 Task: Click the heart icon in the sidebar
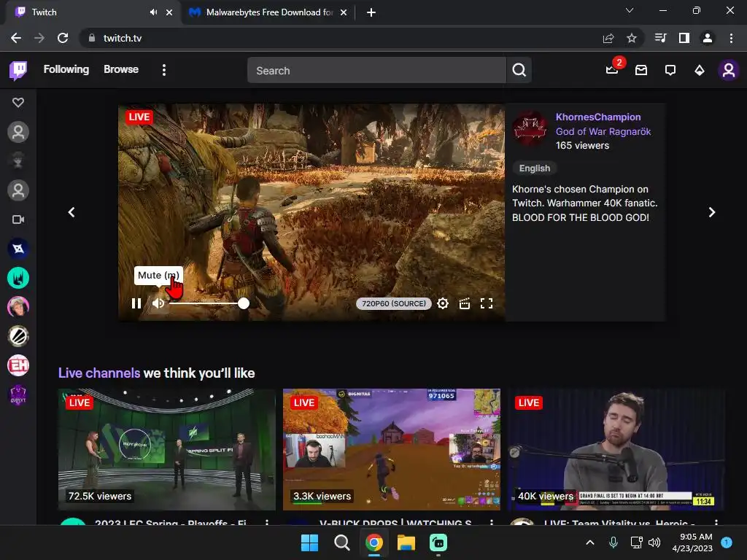click(18, 102)
